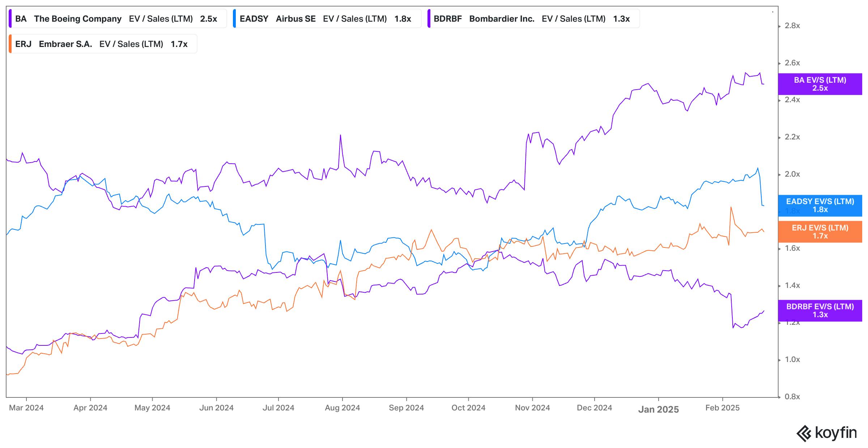This screenshot has width=868, height=448.
Task: Click the BDRBF EV/S (LTM) 1.3x tag
Action: tap(820, 311)
